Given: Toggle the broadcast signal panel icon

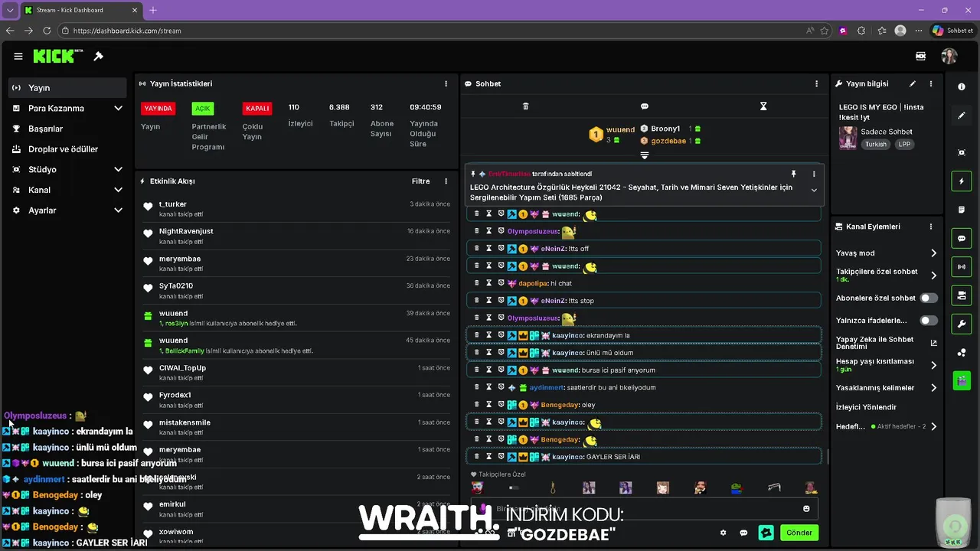Looking at the screenshot, I should click(962, 266).
